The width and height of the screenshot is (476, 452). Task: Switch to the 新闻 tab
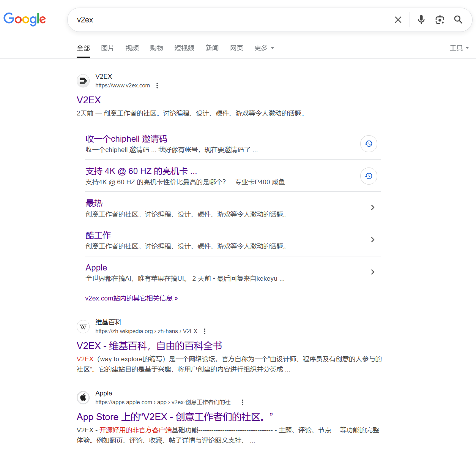pyautogui.click(x=212, y=48)
